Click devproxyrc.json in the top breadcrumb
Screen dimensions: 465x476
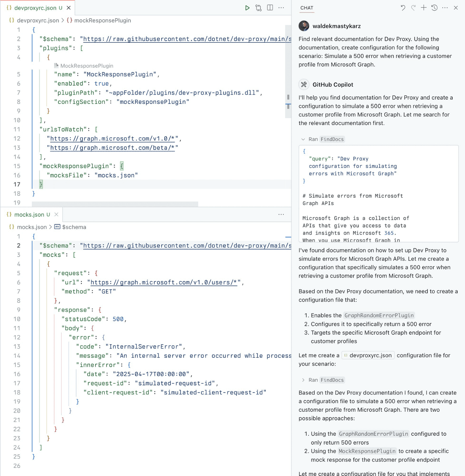pos(38,21)
